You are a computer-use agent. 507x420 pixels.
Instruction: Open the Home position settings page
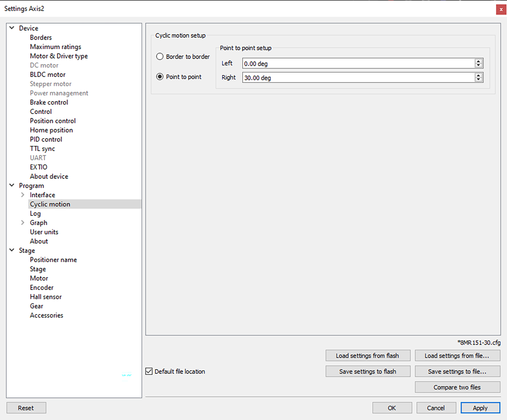click(x=51, y=130)
